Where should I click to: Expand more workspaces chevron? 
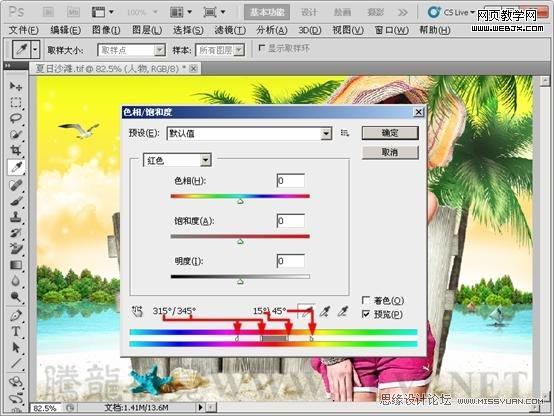point(402,13)
